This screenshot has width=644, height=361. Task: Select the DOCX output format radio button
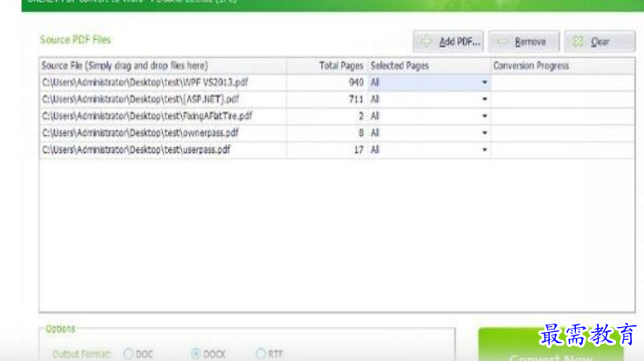[x=196, y=353]
